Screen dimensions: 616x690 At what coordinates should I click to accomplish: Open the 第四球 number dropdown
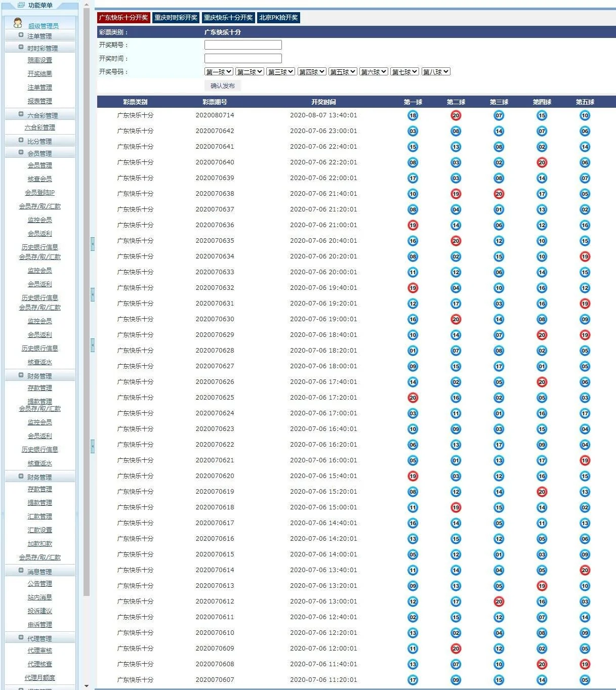click(x=311, y=72)
